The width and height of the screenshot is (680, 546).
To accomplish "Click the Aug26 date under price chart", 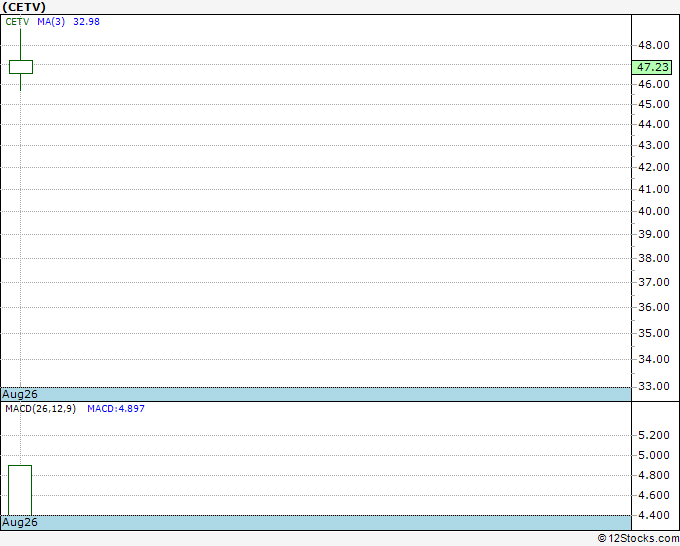I will pos(20,394).
